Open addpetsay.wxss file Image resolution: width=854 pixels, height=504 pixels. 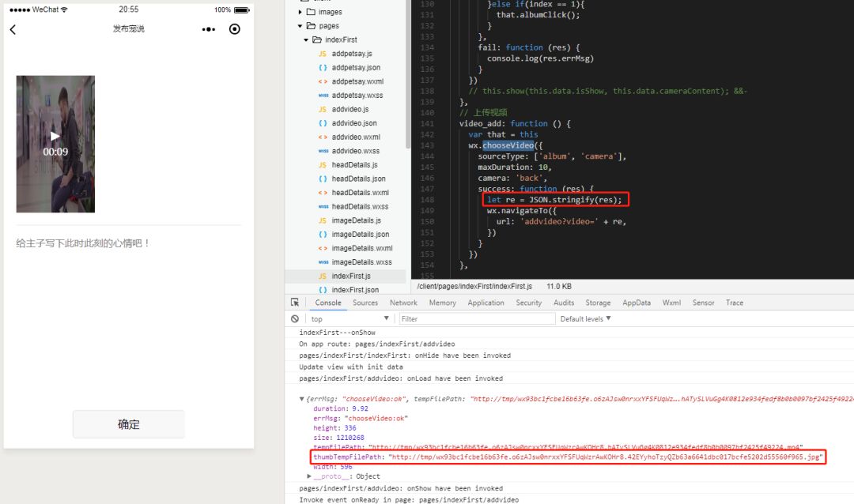[357, 96]
